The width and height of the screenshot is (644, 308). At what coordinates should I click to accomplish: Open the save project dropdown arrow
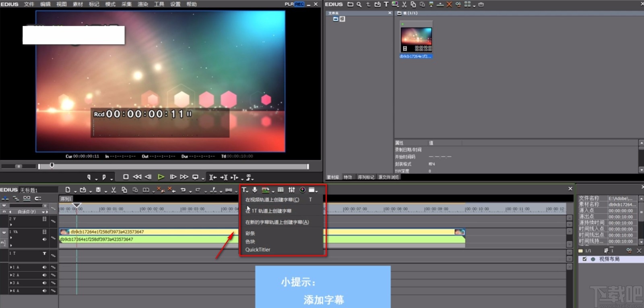coord(105,191)
